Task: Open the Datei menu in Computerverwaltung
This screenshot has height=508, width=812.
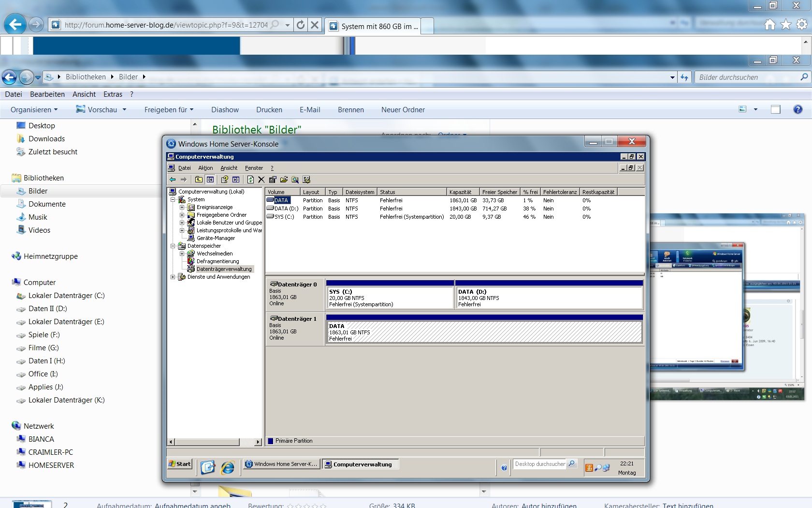Action: click(x=184, y=168)
